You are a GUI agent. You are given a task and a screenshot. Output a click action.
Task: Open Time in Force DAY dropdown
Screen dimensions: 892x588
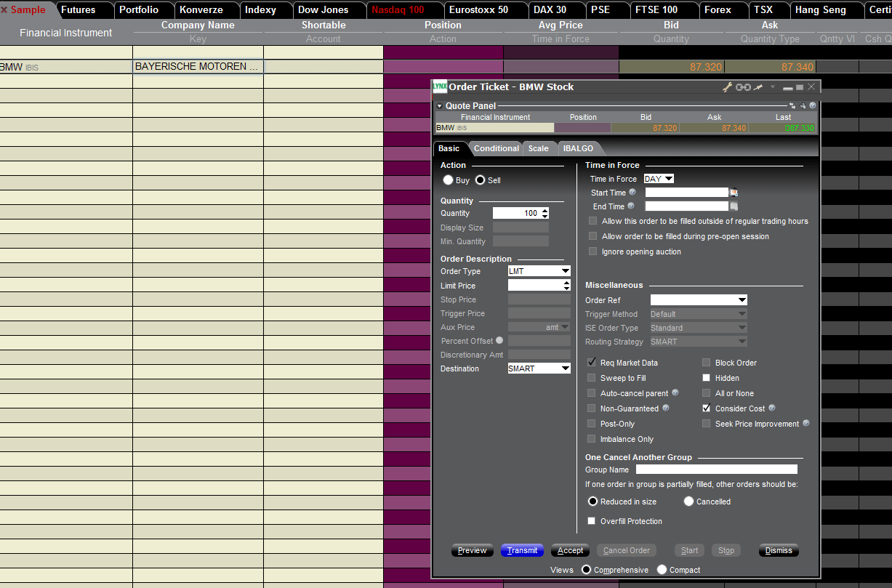click(x=659, y=179)
